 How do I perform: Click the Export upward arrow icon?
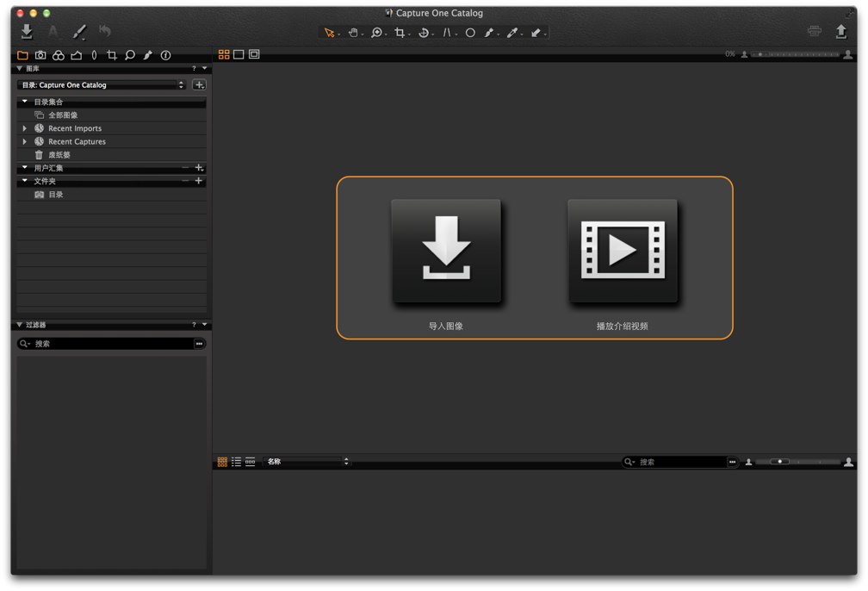[x=840, y=32]
